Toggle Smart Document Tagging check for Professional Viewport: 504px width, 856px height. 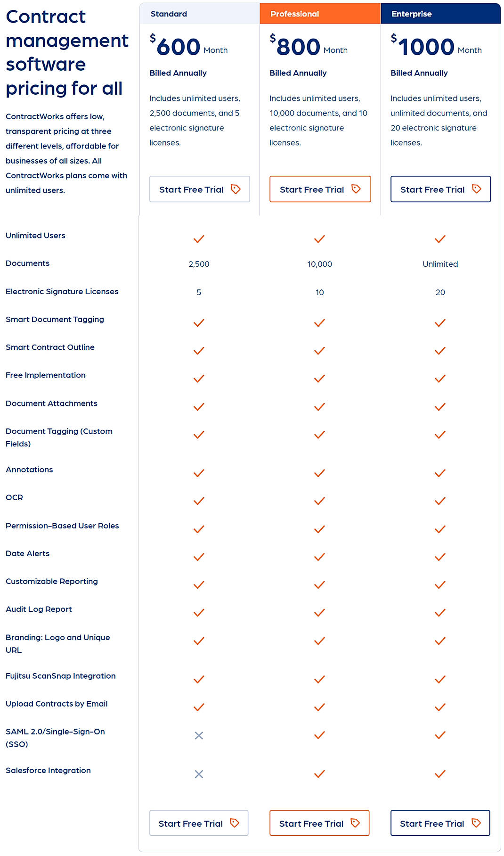(x=319, y=323)
